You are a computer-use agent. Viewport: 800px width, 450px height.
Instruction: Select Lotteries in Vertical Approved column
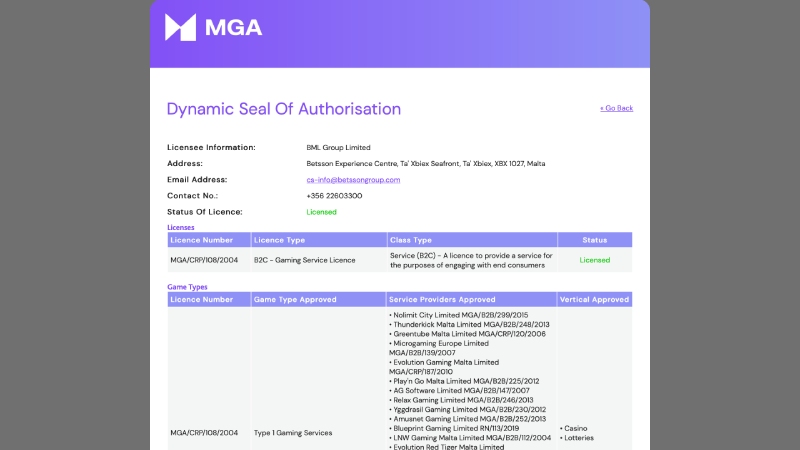point(577,438)
